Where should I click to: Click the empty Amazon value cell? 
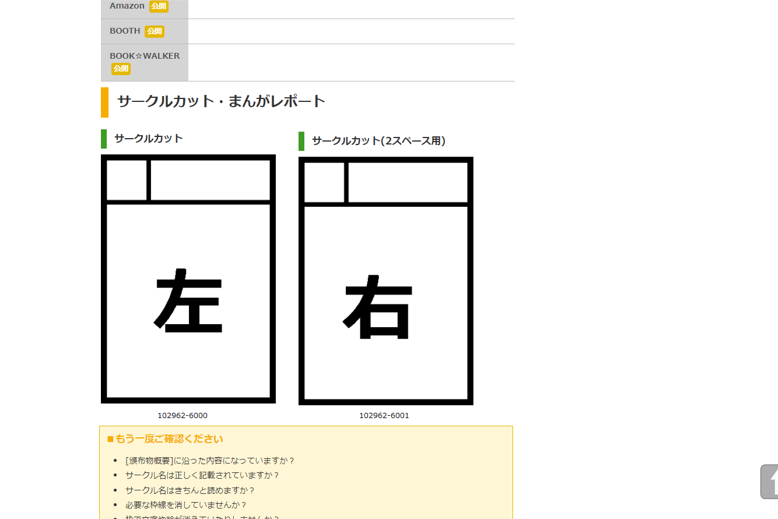pyautogui.click(x=350, y=7)
